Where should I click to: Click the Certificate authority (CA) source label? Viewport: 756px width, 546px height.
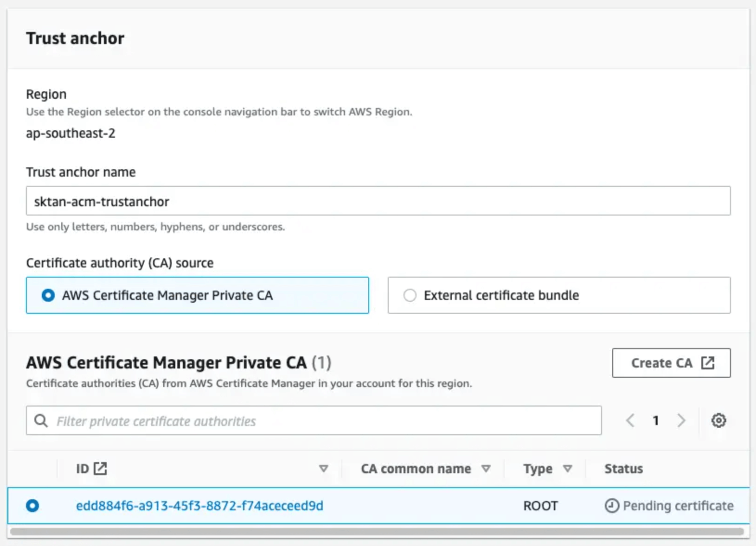point(120,263)
